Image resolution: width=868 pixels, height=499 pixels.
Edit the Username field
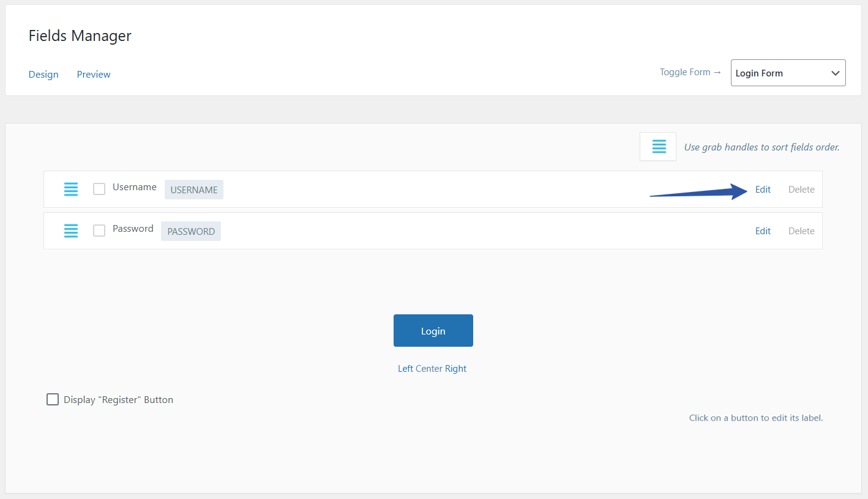tap(763, 190)
